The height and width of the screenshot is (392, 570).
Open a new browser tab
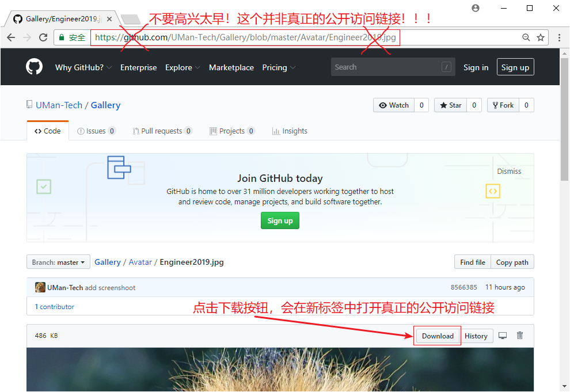(x=131, y=19)
